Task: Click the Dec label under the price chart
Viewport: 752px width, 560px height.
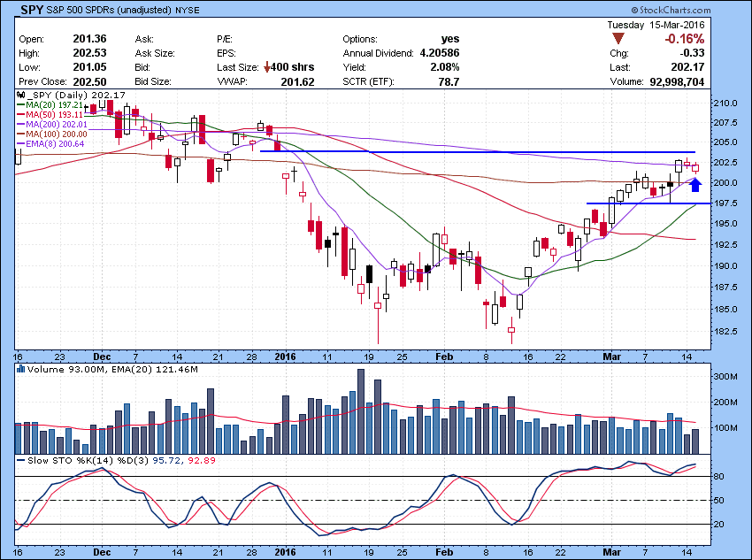Action: point(102,357)
